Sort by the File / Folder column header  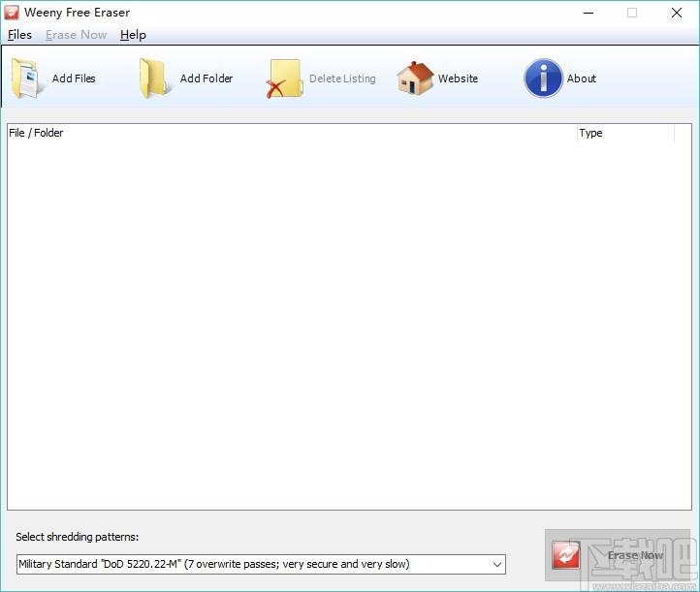tap(292, 133)
